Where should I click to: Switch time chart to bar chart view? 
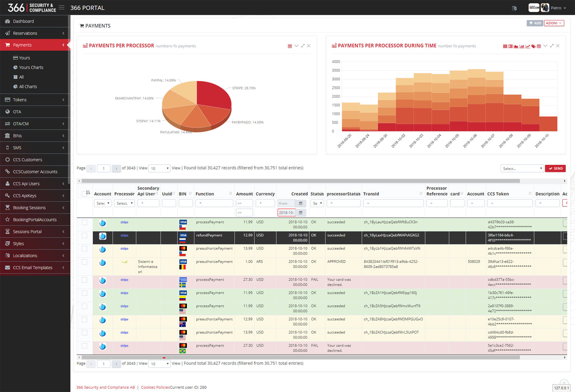(x=522, y=46)
